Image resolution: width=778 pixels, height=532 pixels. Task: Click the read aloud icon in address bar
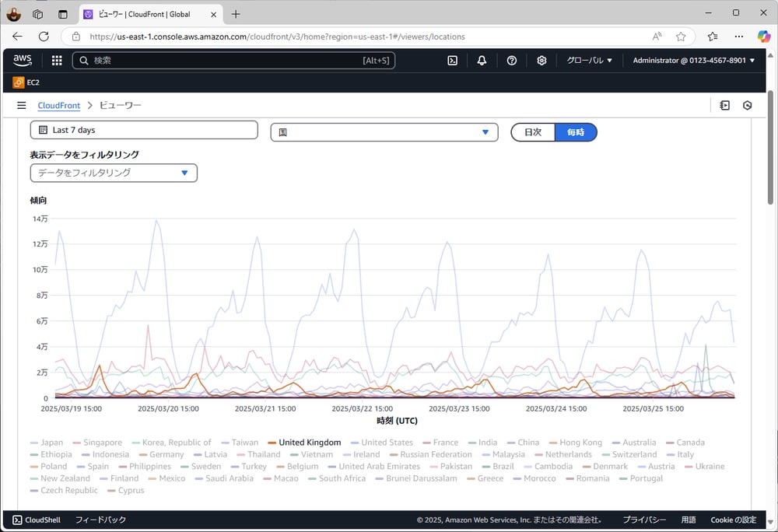click(657, 37)
